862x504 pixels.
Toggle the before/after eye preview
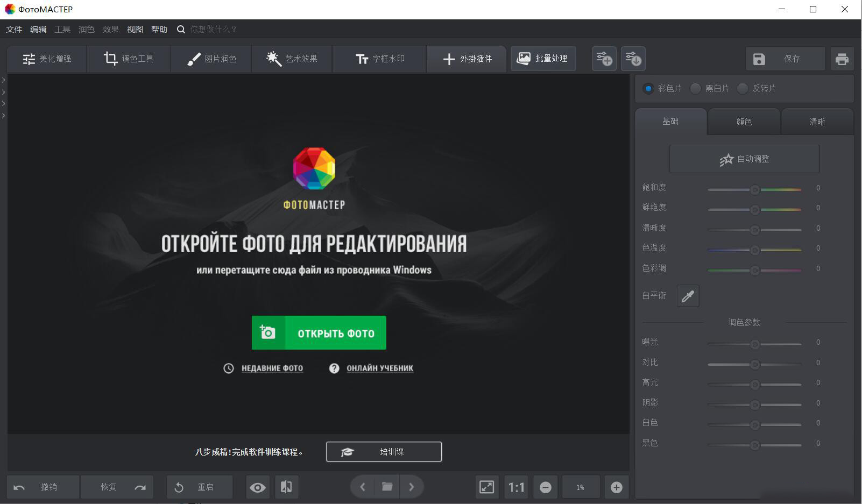tap(257, 487)
